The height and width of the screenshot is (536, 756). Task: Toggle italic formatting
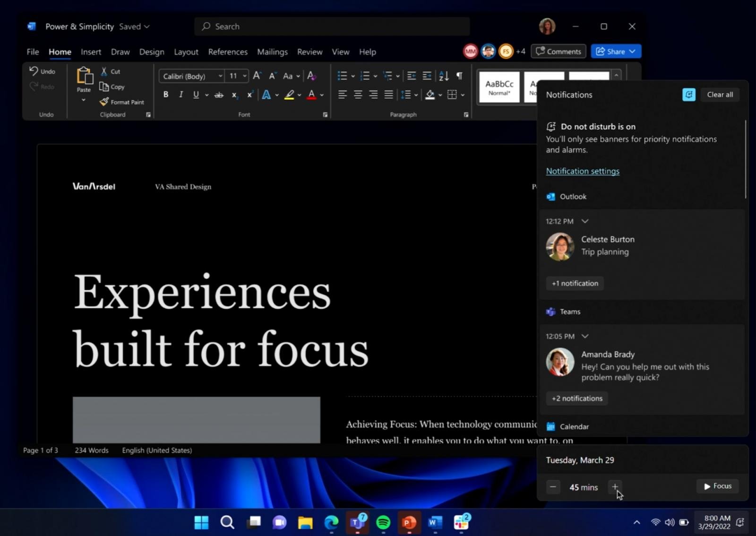click(x=181, y=95)
